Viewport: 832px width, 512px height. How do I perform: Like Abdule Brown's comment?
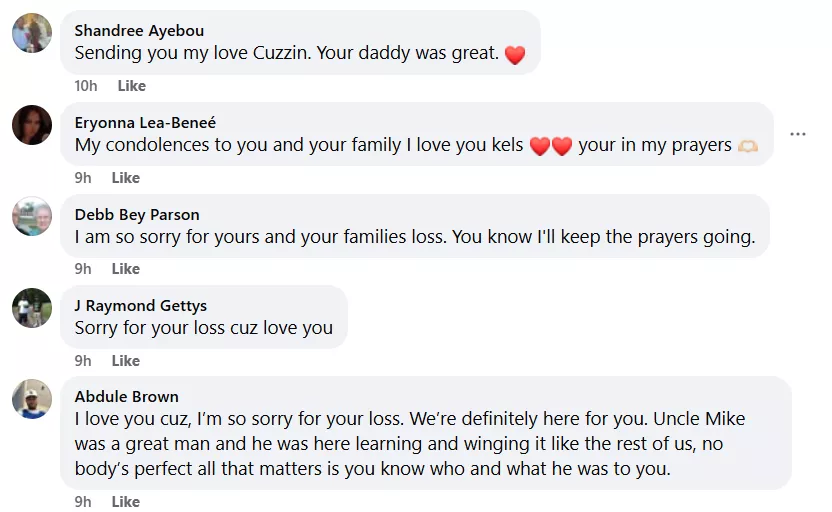tap(126, 502)
